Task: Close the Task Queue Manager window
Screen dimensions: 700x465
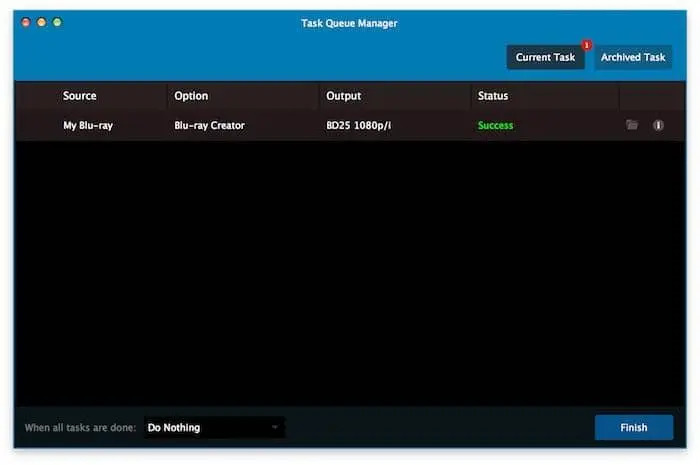Action: (x=26, y=22)
